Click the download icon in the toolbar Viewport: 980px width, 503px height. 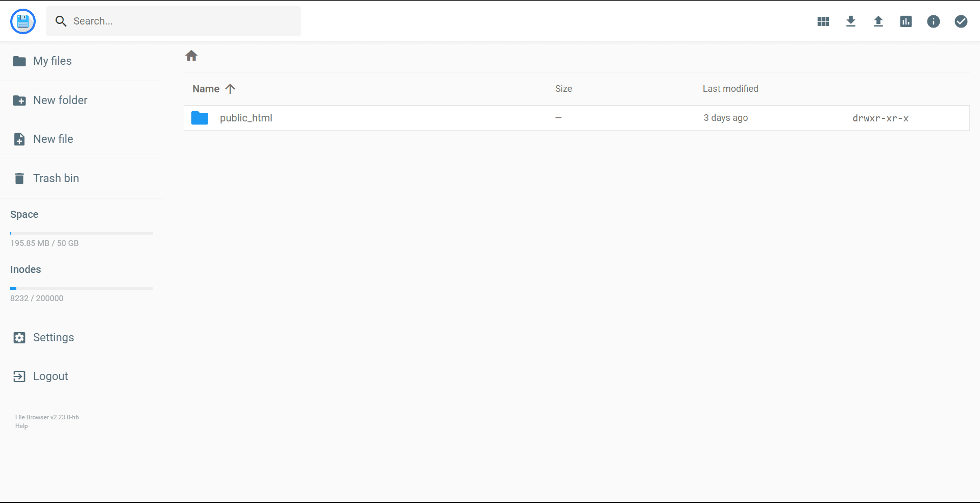coord(851,21)
